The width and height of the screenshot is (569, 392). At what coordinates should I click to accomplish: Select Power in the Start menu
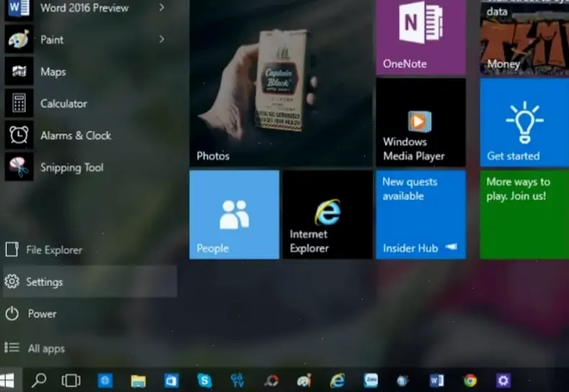coord(42,314)
